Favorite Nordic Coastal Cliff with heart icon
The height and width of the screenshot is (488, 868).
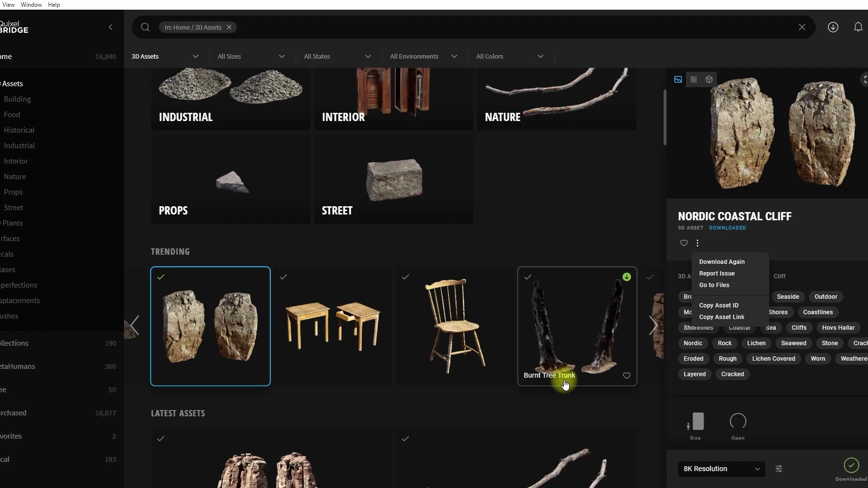[684, 243]
